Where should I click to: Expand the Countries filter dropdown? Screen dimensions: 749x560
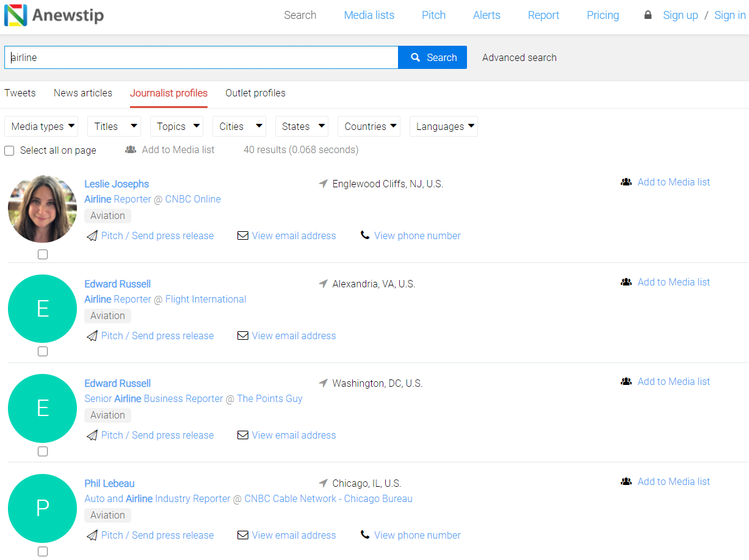click(x=369, y=126)
